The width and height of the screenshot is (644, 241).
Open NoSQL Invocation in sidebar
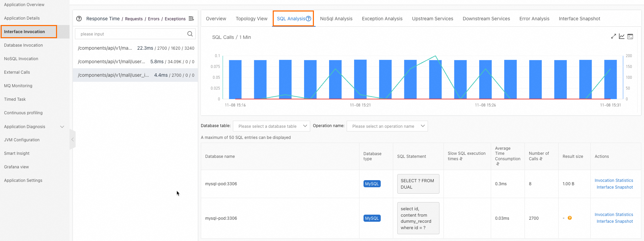coord(21,59)
